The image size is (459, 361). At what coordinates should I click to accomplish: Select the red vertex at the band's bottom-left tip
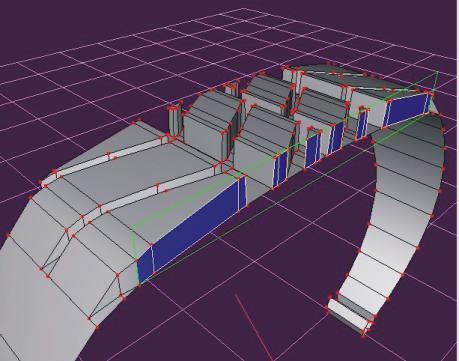click(x=97, y=328)
